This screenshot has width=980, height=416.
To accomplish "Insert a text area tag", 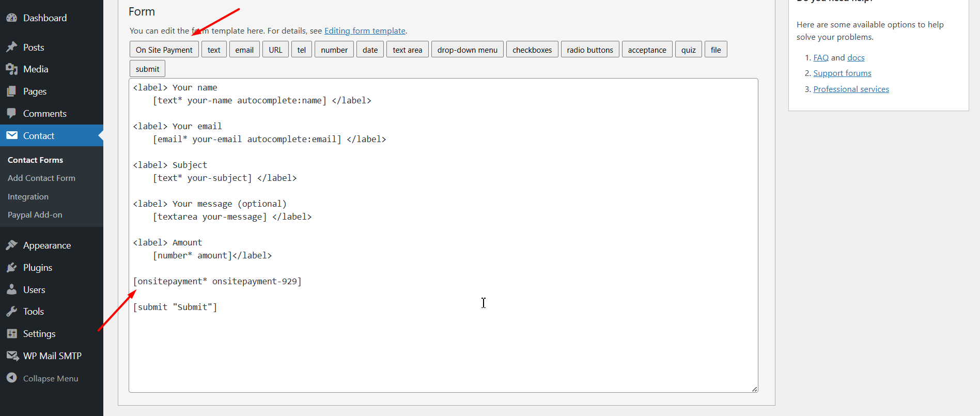I will point(408,50).
